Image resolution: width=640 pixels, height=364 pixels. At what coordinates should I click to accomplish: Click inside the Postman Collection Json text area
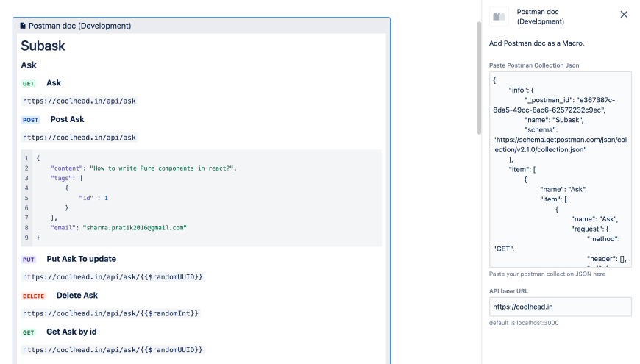tap(560, 169)
